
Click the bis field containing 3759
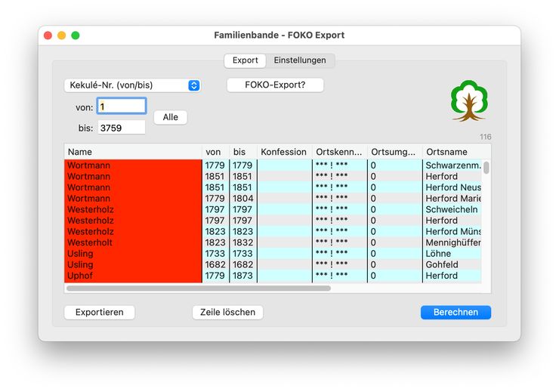click(121, 128)
